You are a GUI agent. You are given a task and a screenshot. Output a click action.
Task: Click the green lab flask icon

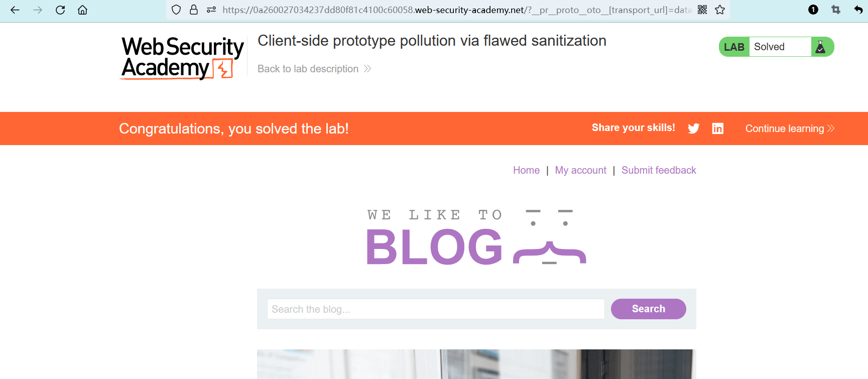[821, 47]
